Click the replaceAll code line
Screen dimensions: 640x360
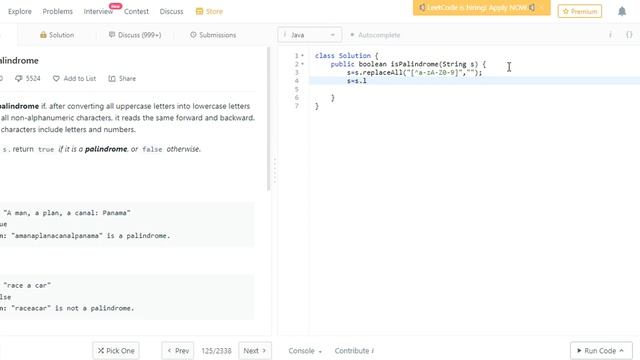tap(414, 73)
